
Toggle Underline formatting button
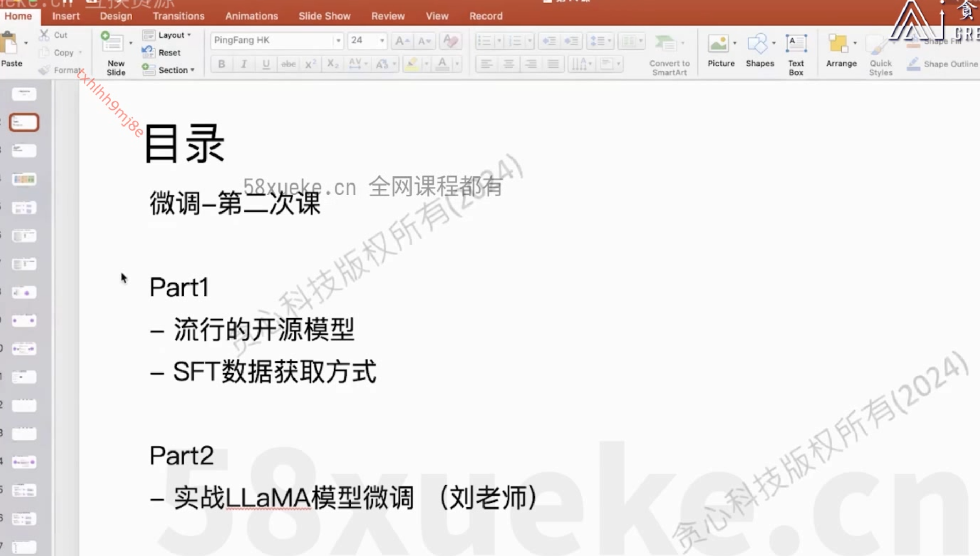click(266, 64)
